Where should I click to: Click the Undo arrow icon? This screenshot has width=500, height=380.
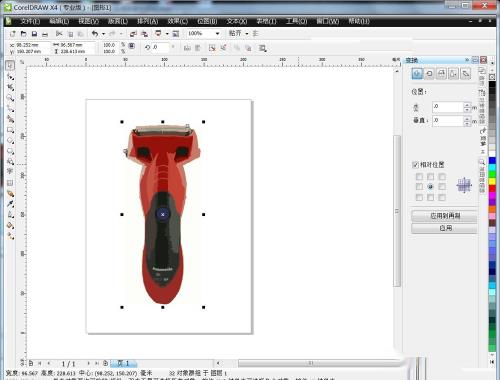pos(95,34)
